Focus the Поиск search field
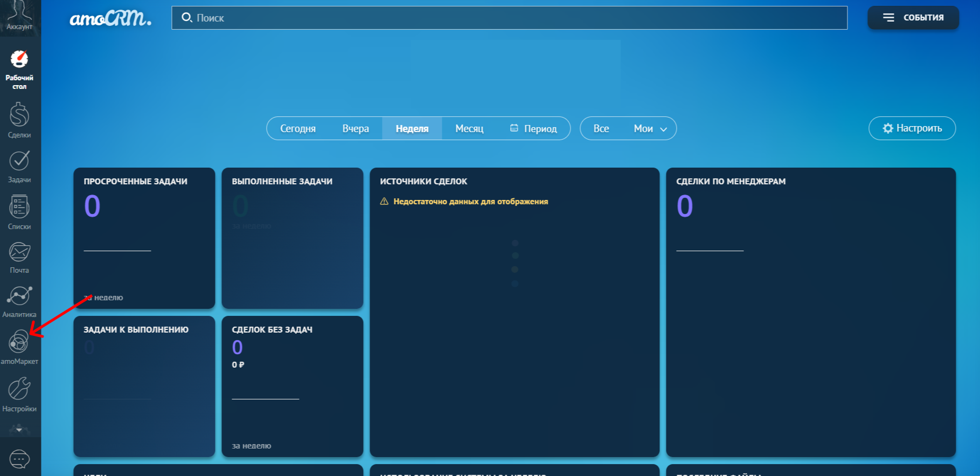Image resolution: width=980 pixels, height=476 pixels. pos(509,18)
